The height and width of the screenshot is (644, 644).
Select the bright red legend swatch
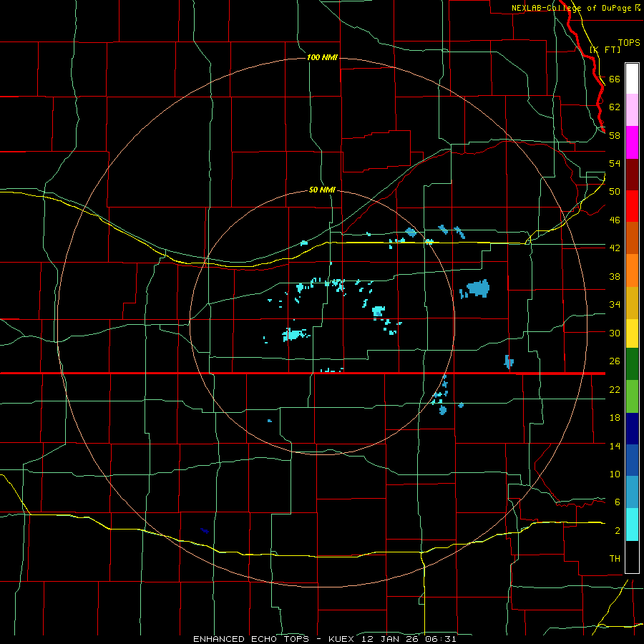(x=632, y=206)
